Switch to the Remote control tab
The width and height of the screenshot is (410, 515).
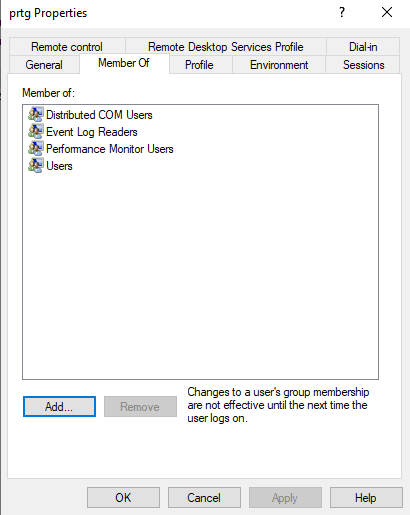[x=67, y=47]
